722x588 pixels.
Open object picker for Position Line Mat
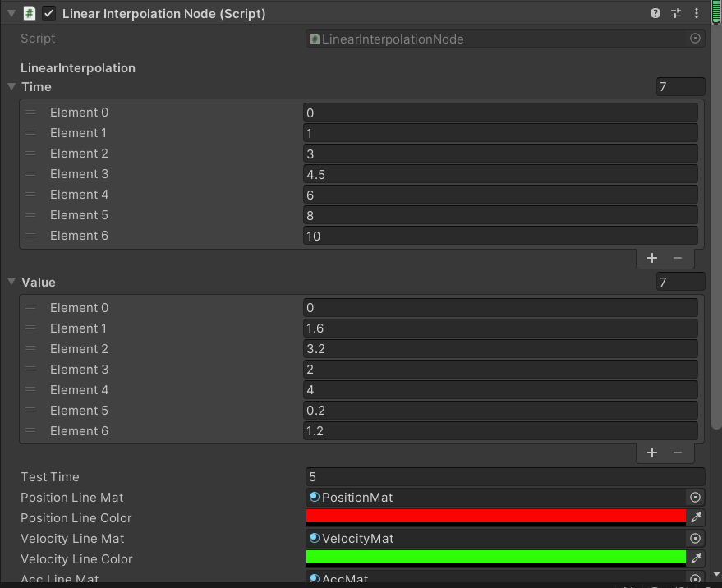pyautogui.click(x=695, y=498)
